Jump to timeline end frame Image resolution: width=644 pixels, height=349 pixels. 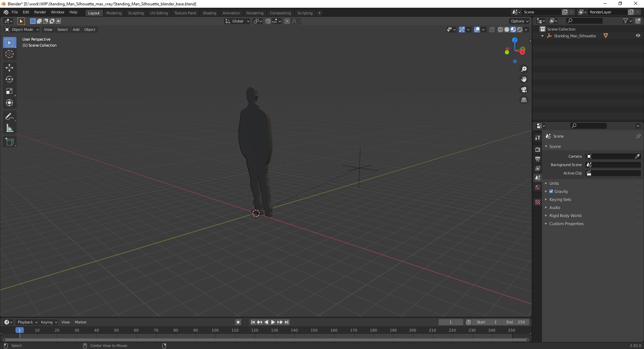pyautogui.click(x=286, y=322)
